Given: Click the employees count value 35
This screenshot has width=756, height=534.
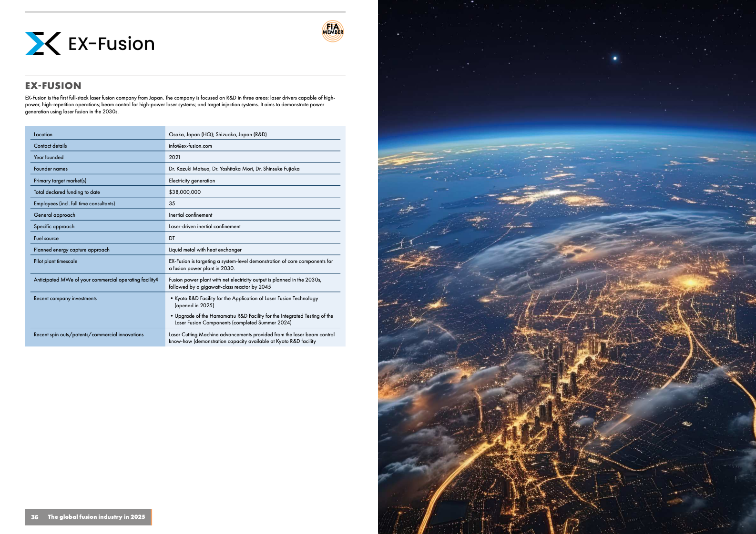Looking at the screenshot, I should click(172, 203).
